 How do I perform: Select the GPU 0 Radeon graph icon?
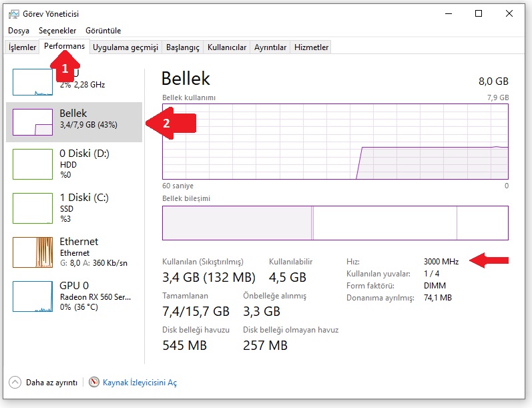coord(33,296)
